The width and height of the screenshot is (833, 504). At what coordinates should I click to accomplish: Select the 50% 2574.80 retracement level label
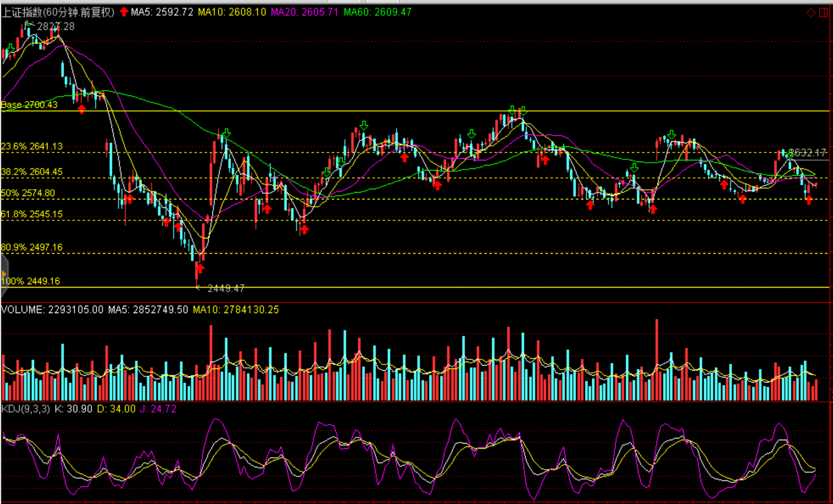pyautogui.click(x=28, y=193)
